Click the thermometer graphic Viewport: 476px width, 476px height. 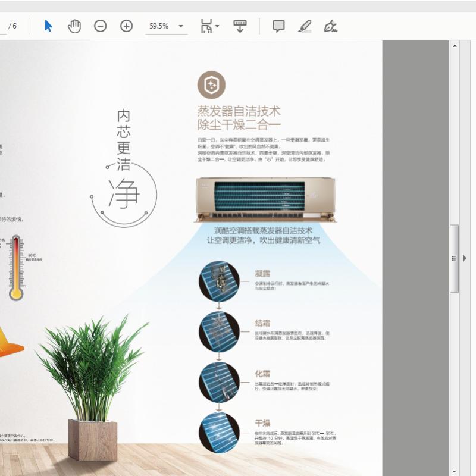pos(17,268)
